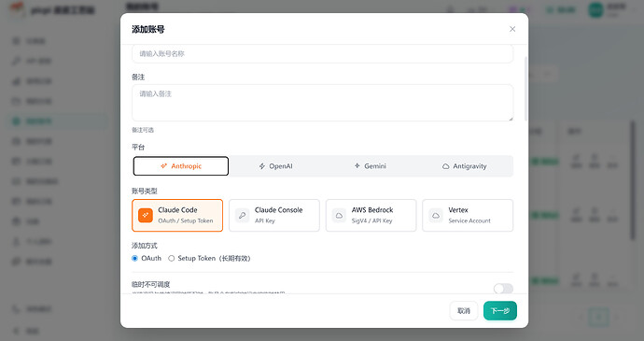644x341 pixels.
Task: Click the dialog's vertical scrollbar
Action: [525, 89]
